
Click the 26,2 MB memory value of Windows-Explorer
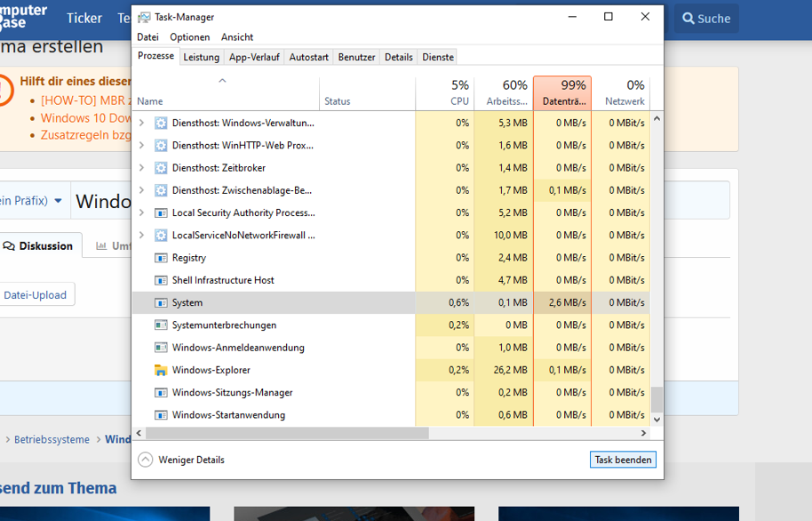point(510,370)
